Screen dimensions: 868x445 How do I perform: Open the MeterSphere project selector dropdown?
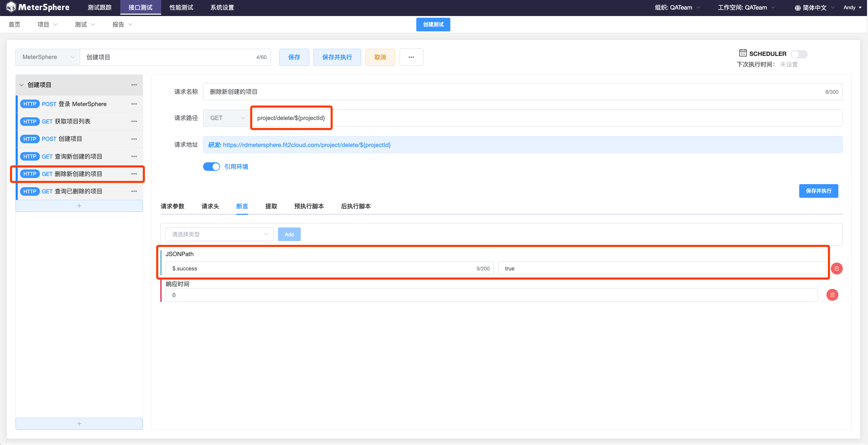pyautogui.click(x=48, y=57)
